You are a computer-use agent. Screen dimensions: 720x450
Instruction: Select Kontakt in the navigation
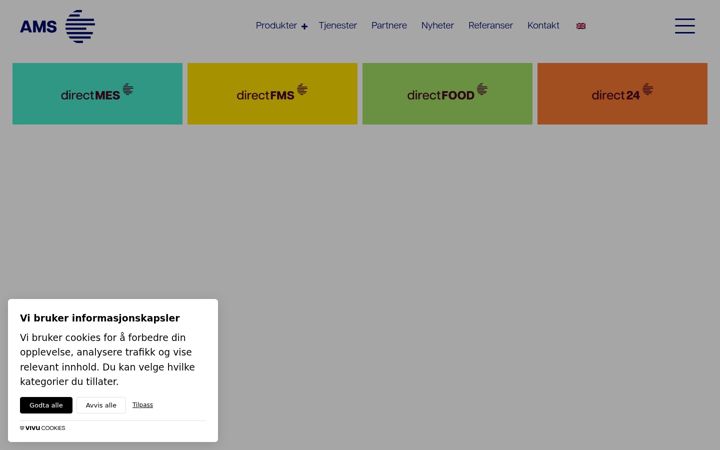coord(543,26)
